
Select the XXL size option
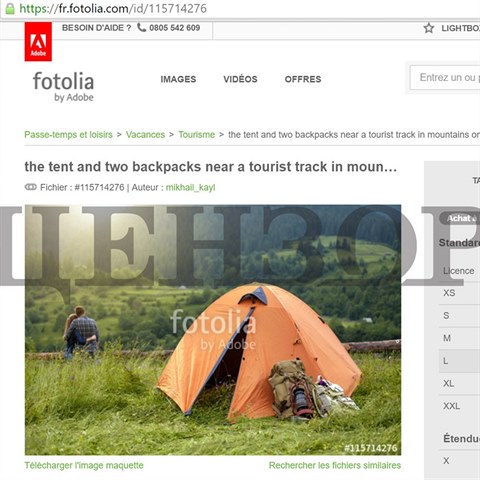point(459,406)
